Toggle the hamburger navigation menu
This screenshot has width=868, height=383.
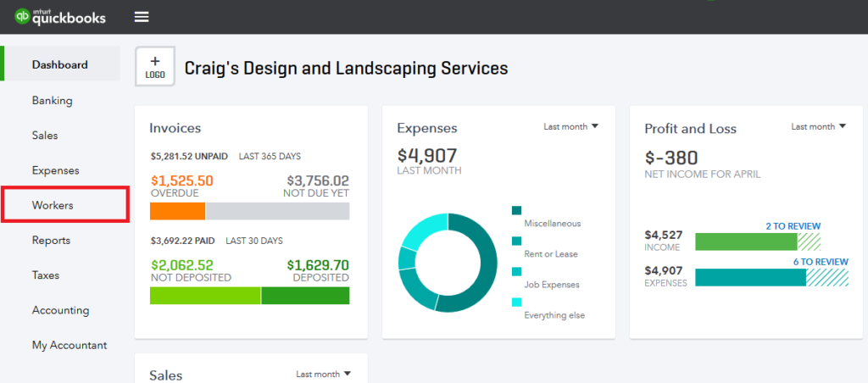142,17
